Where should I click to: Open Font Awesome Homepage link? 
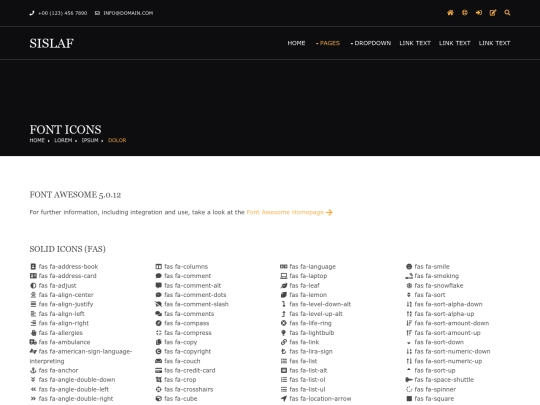tap(289, 212)
